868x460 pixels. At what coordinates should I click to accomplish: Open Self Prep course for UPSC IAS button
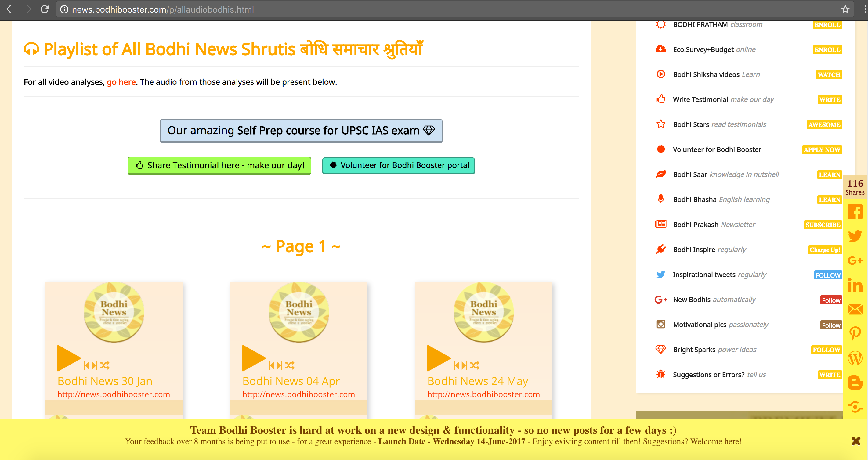tap(301, 131)
